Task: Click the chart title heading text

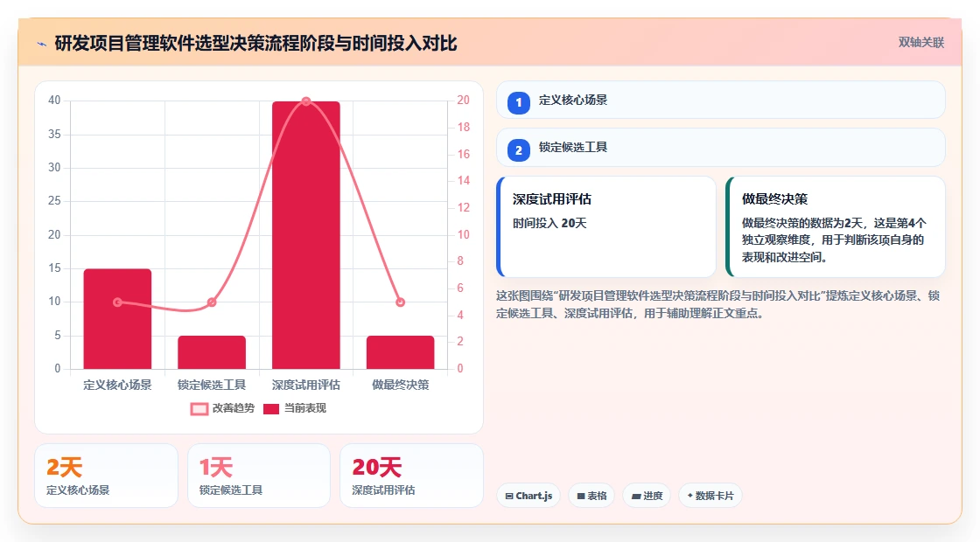Action: [255, 43]
